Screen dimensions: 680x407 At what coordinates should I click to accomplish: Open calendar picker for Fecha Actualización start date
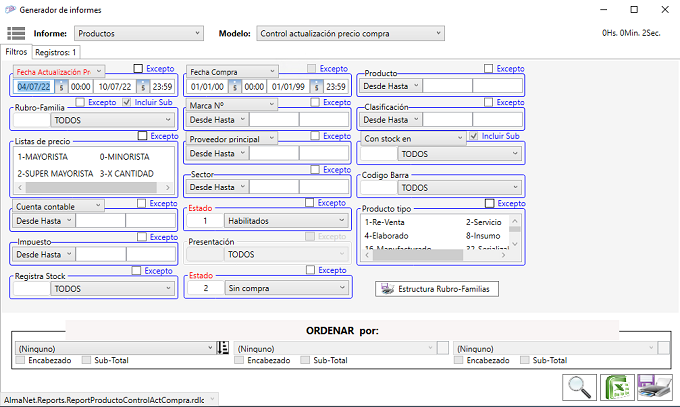(x=61, y=87)
